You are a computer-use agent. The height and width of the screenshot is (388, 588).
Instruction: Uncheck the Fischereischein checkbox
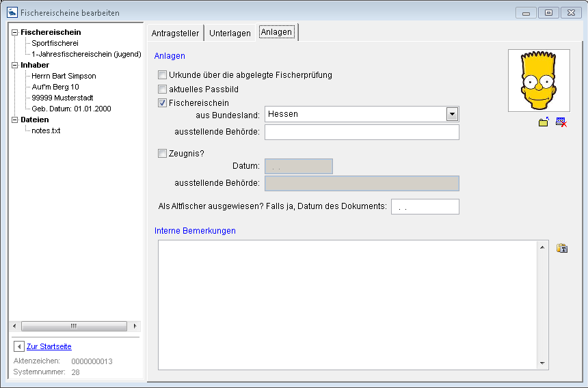[163, 103]
